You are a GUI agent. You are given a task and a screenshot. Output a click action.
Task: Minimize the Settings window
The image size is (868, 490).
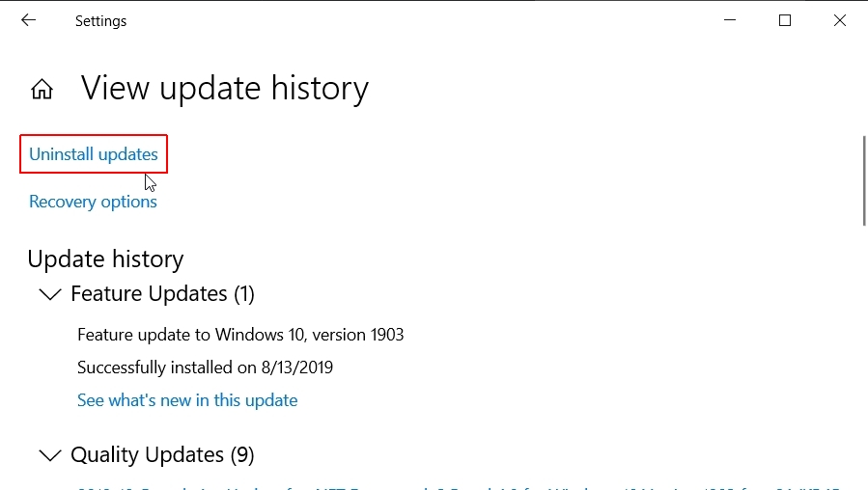(730, 20)
